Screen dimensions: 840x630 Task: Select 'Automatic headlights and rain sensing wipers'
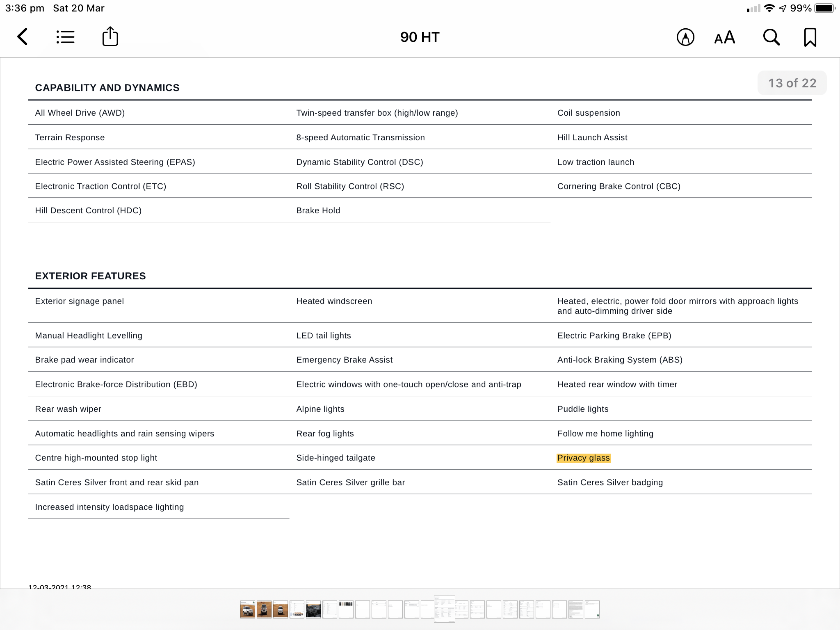click(x=125, y=434)
